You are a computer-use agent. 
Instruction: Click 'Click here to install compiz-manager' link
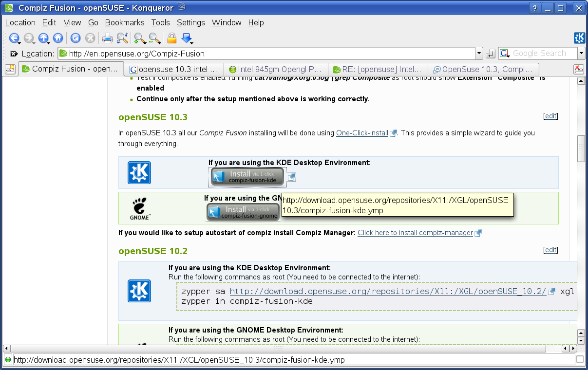coord(415,233)
